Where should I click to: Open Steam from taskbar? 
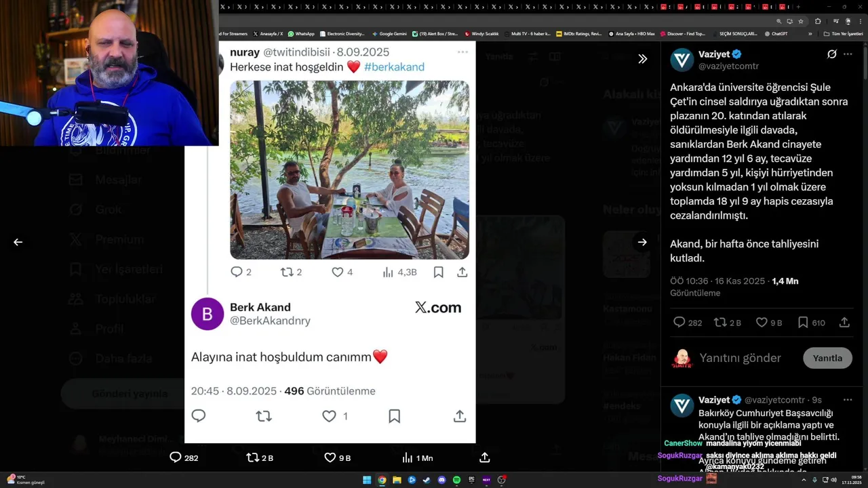point(427,480)
